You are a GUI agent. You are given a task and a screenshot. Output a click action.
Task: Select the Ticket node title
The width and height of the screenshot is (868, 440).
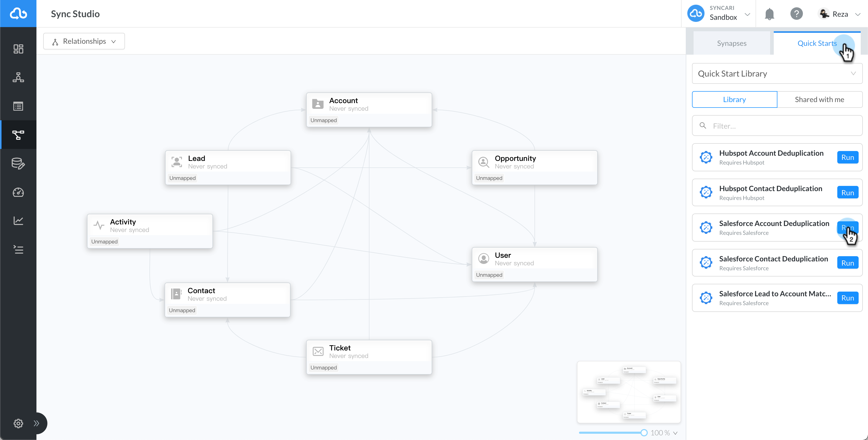click(340, 348)
